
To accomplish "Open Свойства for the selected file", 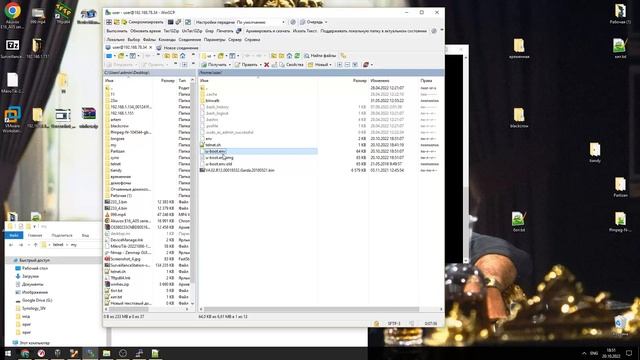I will 291,64.
